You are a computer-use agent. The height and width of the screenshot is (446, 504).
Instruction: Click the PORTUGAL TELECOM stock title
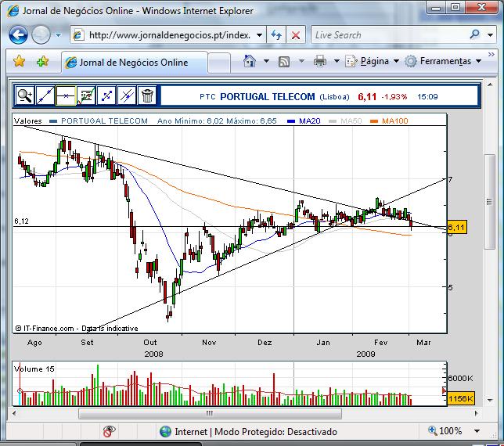coord(268,97)
